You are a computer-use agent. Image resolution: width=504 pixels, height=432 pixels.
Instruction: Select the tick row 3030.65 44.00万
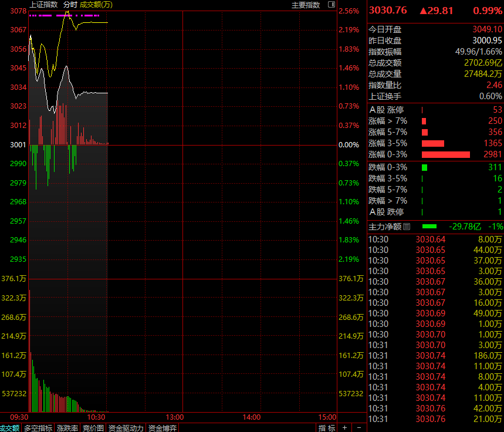coord(435,250)
